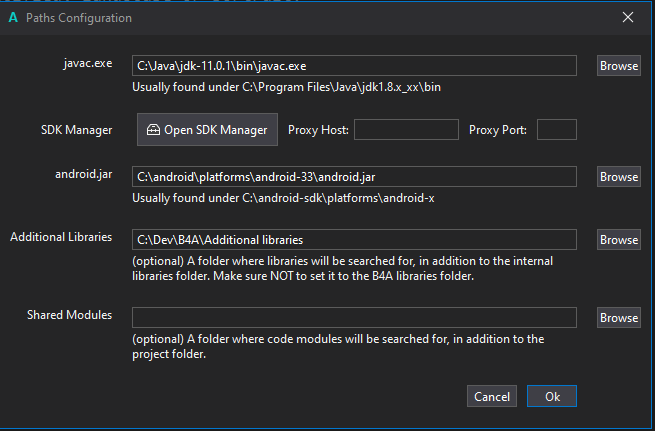The image size is (655, 431).
Task: Browse for the javac.exe path
Action: coord(618,66)
